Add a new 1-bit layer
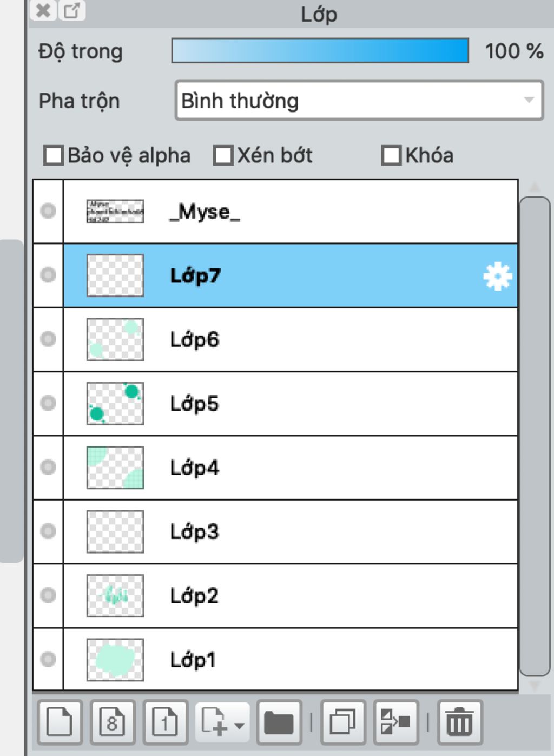Image resolution: width=554 pixels, height=756 pixels. tap(165, 722)
